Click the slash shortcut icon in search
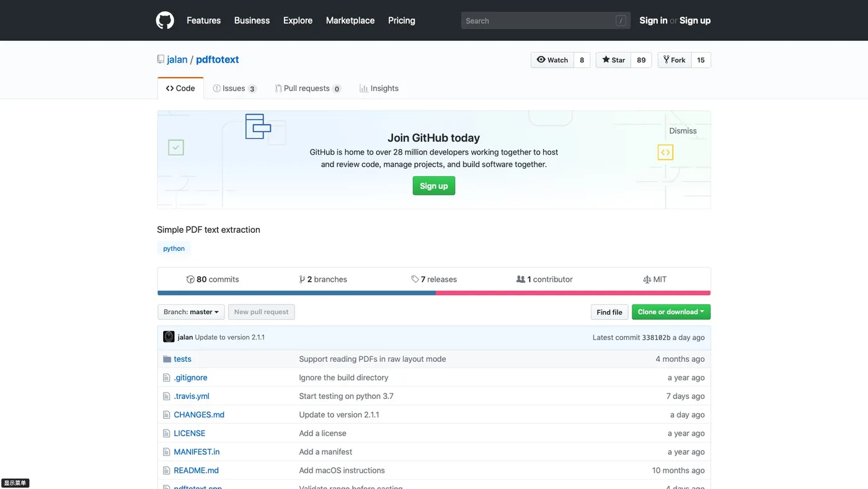 point(621,20)
